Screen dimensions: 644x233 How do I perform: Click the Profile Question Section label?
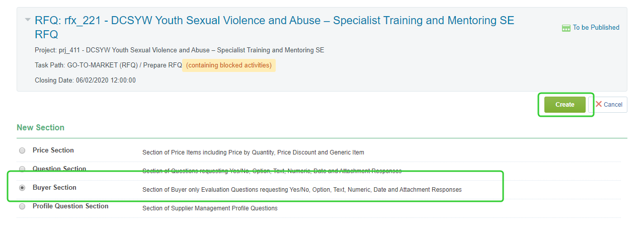(70, 206)
